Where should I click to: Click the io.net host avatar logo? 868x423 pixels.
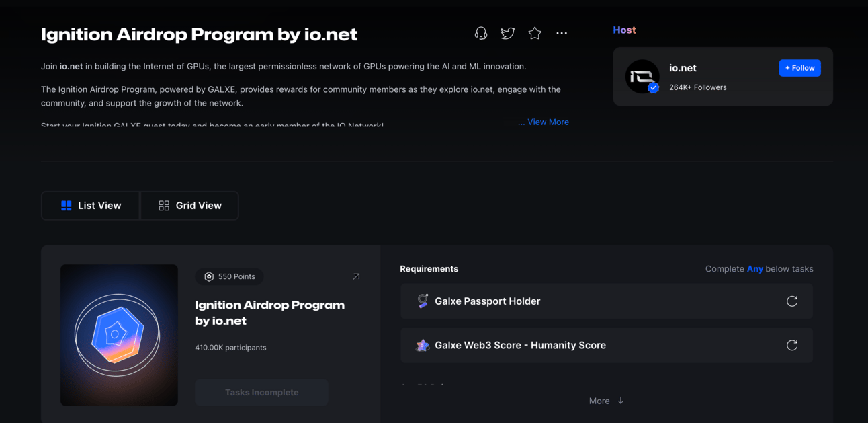point(642,77)
